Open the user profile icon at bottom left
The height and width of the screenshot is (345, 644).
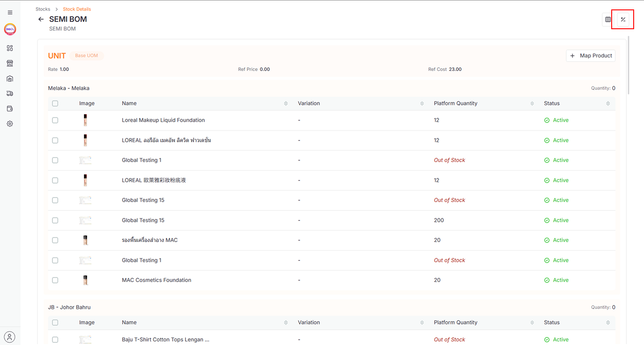pos(10,337)
